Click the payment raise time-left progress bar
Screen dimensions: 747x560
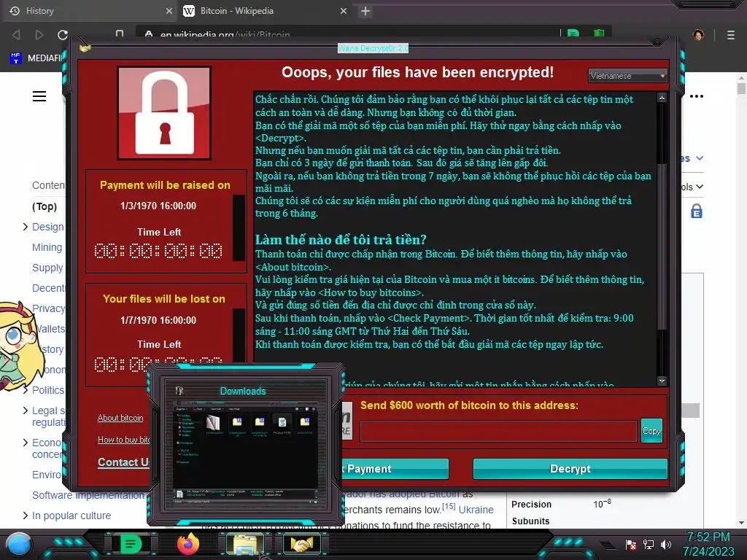click(239, 227)
